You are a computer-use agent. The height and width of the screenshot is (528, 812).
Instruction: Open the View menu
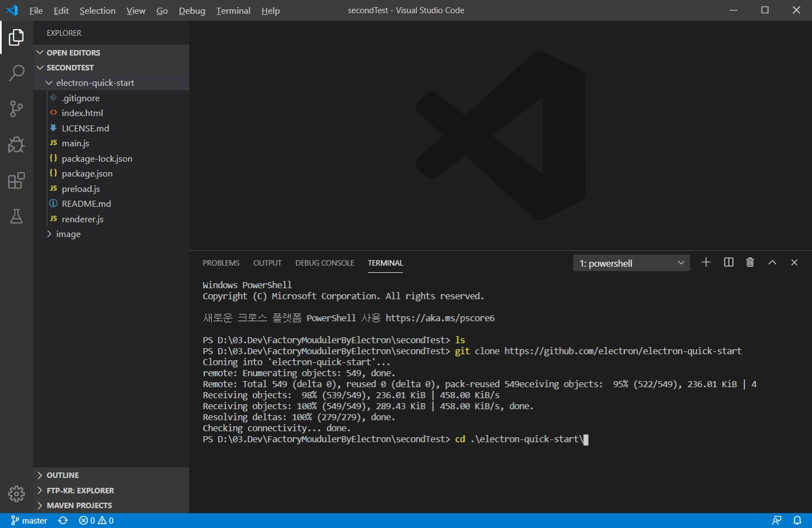tap(136, 10)
